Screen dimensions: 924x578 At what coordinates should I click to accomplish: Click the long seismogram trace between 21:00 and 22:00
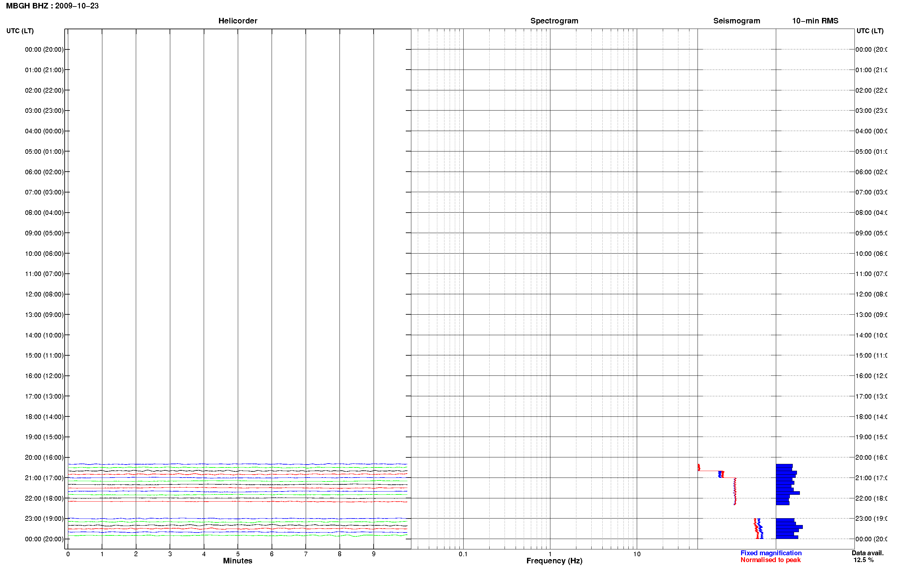pyautogui.click(x=735, y=492)
